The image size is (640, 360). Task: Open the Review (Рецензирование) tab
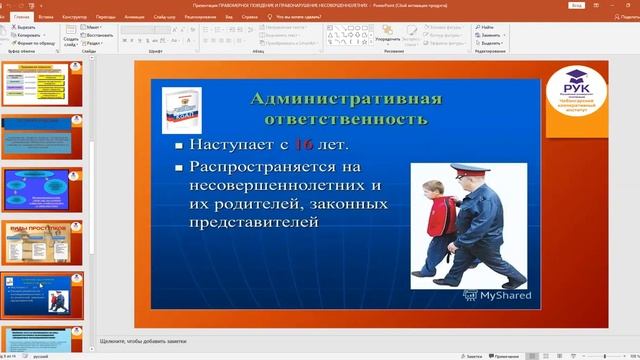(200, 17)
